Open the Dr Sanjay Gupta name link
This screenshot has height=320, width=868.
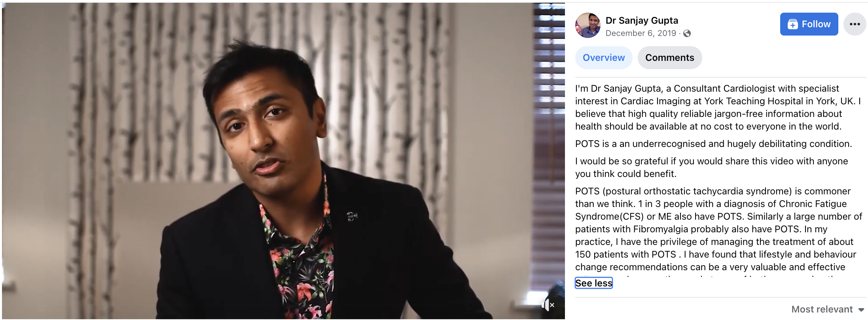click(642, 21)
